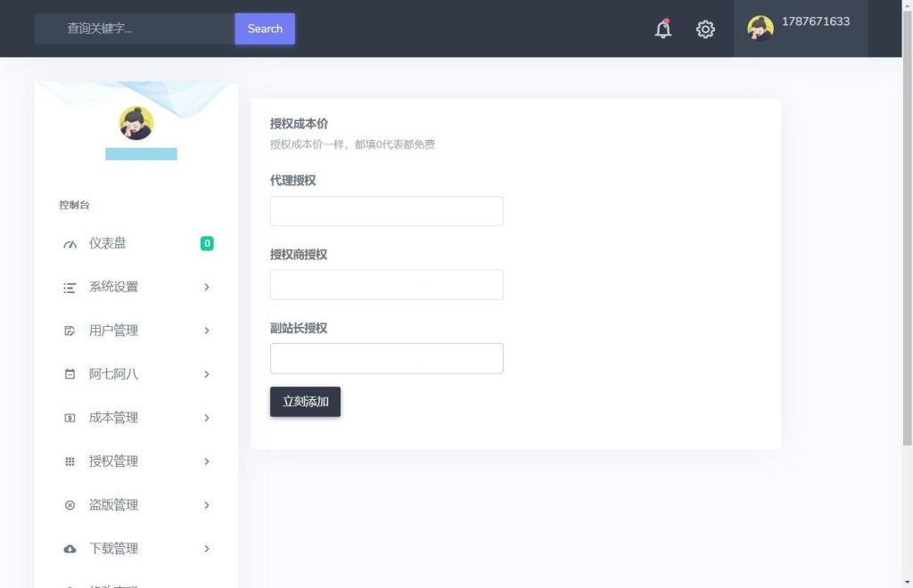Click the 立刻添加 submit button
The image size is (913, 588).
[305, 401]
